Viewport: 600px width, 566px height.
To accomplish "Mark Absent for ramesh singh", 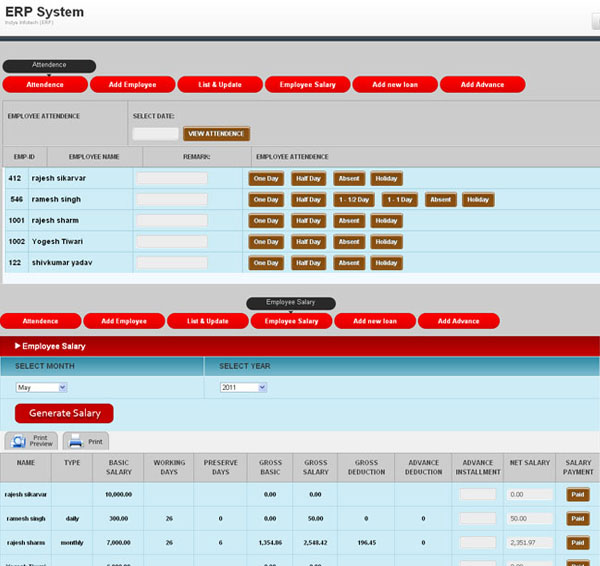I will click(441, 200).
